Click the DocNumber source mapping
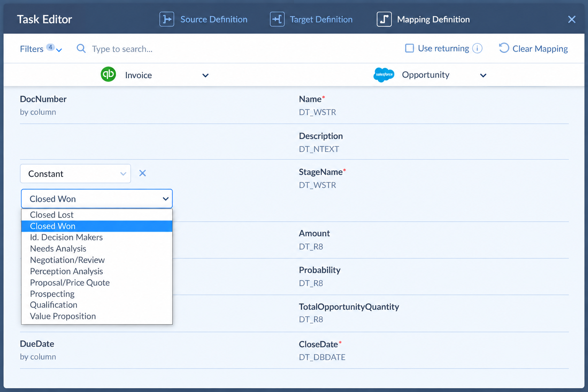The height and width of the screenshot is (392, 588). 43,105
